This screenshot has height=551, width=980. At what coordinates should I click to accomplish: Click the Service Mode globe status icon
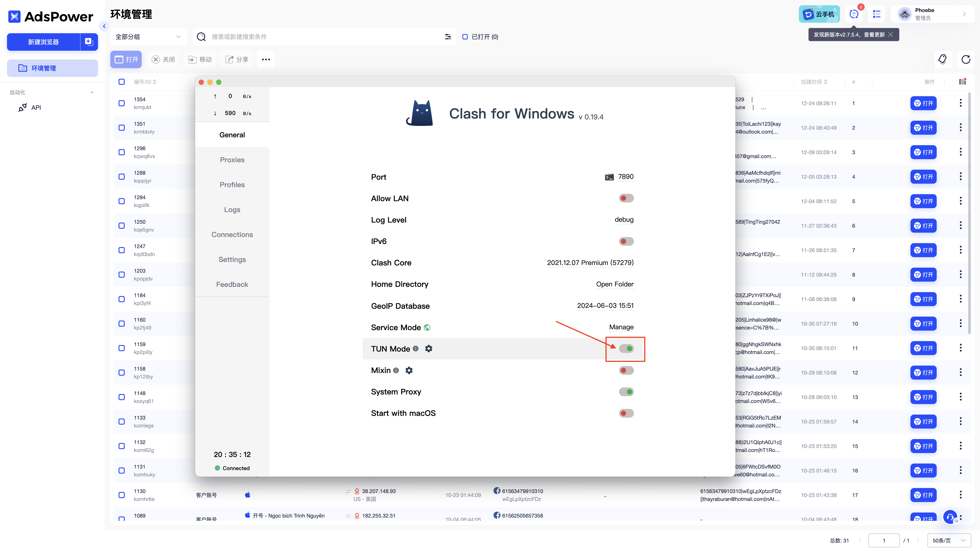click(x=427, y=327)
